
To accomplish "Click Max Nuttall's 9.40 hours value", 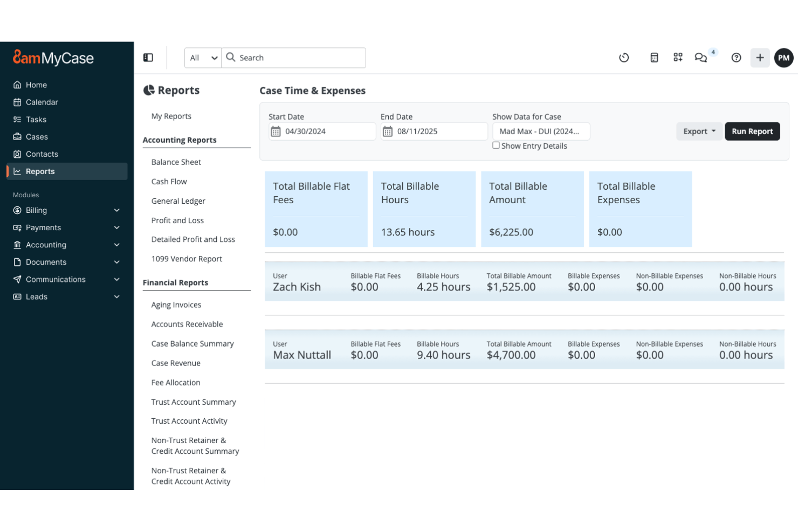I will click(x=444, y=355).
